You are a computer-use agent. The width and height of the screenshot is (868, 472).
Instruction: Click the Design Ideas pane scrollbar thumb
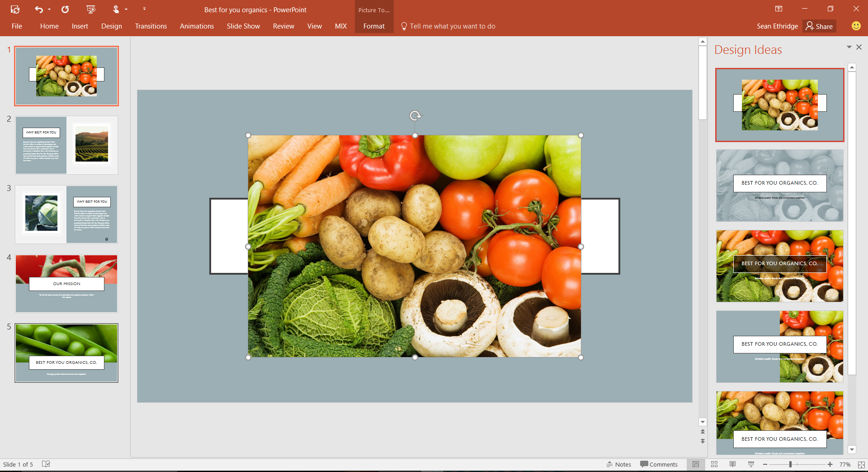coord(852,223)
